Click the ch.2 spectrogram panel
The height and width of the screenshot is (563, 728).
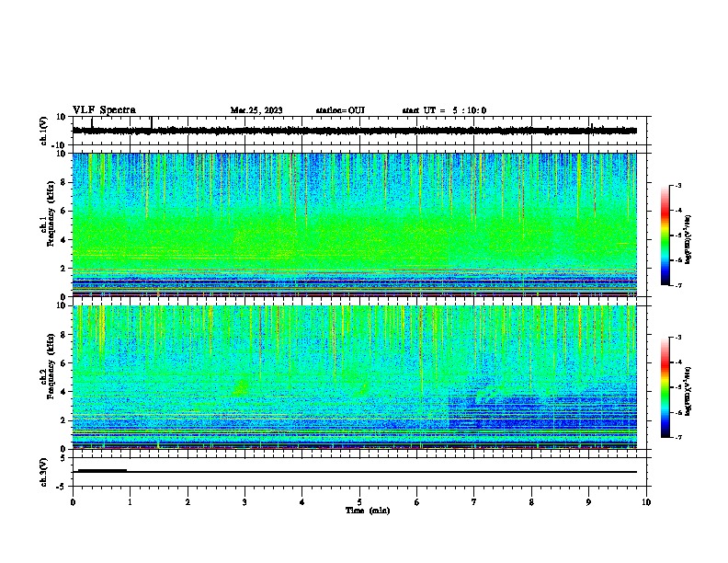(x=354, y=377)
